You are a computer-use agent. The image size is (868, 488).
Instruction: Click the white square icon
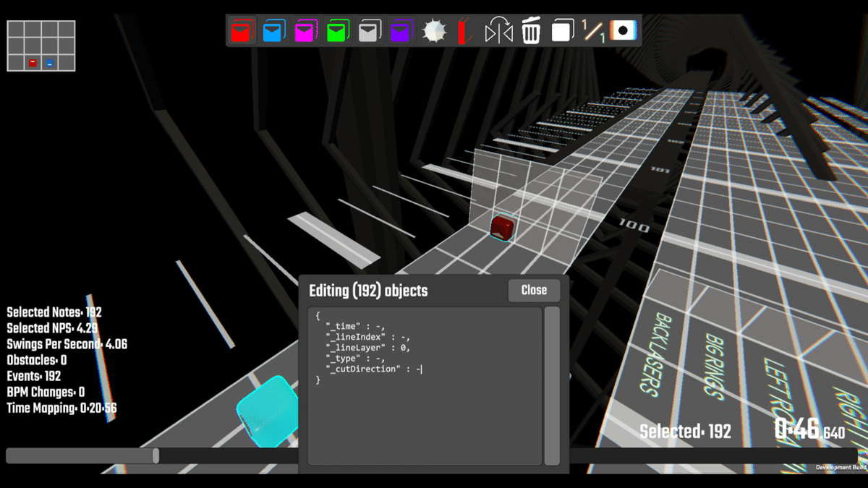point(563,31)
